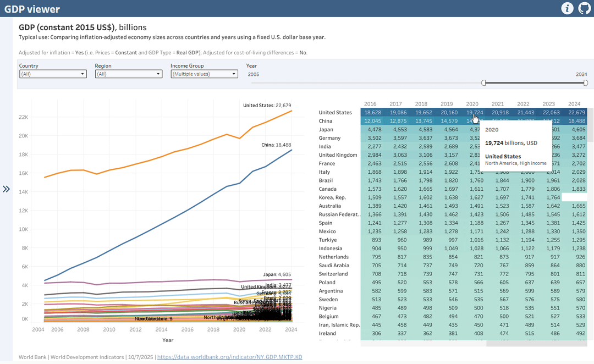This screenshot has height=364, width=594.
Task: Open the GitHub icon link
Action: pos(585,8)
